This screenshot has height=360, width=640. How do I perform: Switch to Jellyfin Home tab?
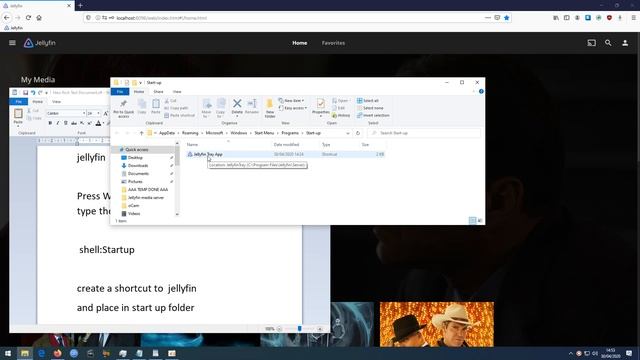[x=300, y=43]
